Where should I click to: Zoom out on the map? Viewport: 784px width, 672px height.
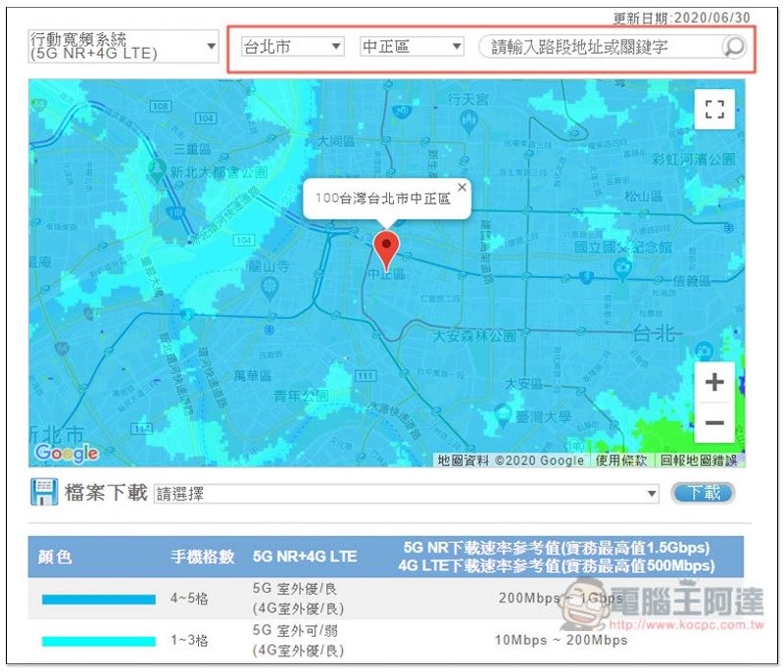(x=714, y=422)
